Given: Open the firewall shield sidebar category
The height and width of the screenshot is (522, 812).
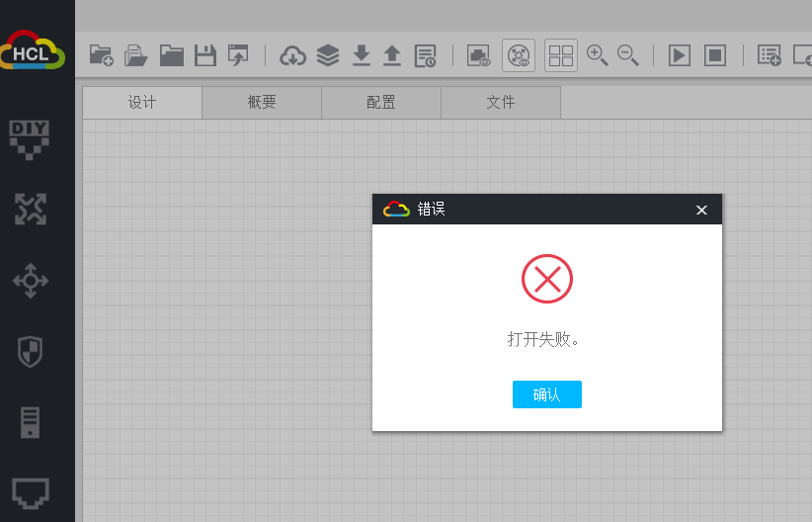Looking at the screenshot, I should 30,351.
